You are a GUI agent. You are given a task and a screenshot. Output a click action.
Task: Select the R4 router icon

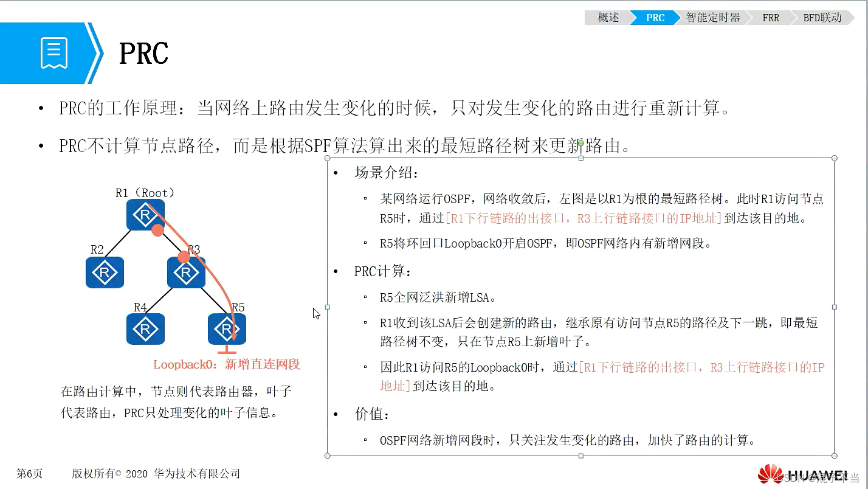[x=145, y=329]
